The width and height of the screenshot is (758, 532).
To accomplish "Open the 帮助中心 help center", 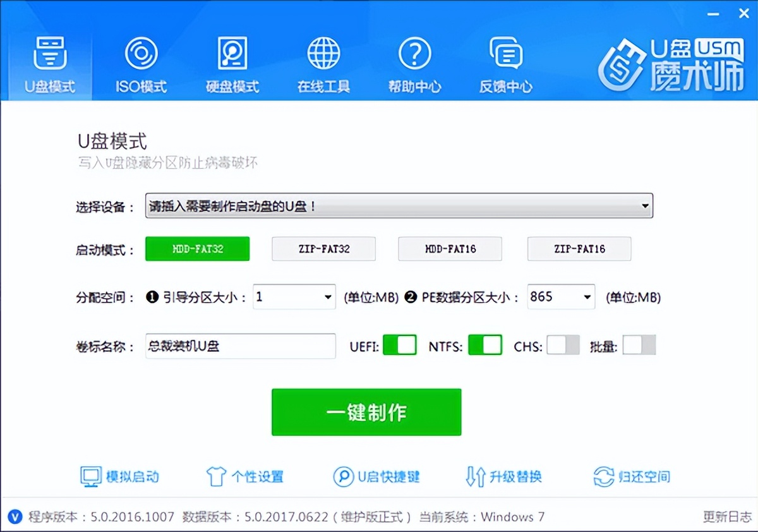I will 414,61.
